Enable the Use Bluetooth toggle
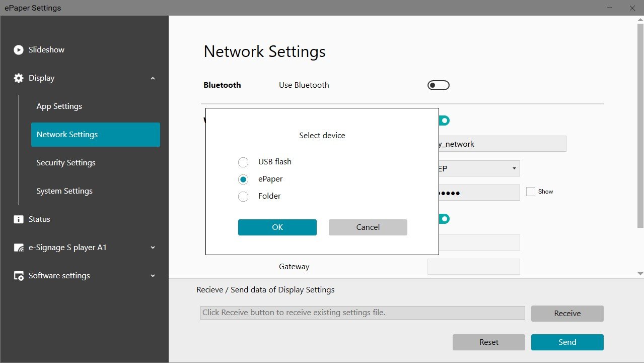The width and height of the screenshot is (644, 363). pos(438,85)
